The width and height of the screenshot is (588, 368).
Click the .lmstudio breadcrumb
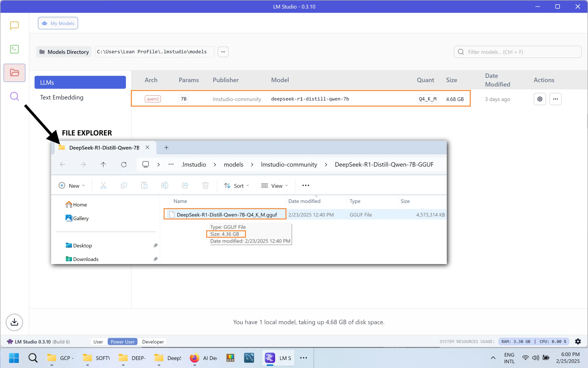194,164
